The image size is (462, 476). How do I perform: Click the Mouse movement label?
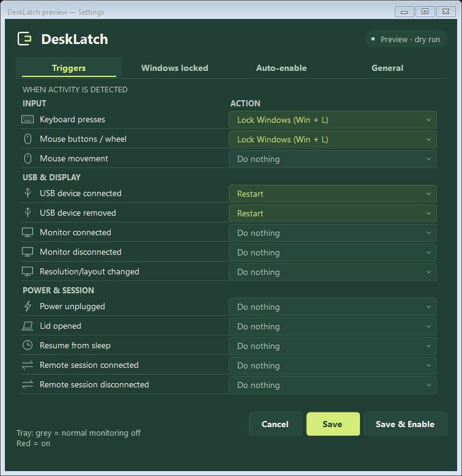coord(74,158)
